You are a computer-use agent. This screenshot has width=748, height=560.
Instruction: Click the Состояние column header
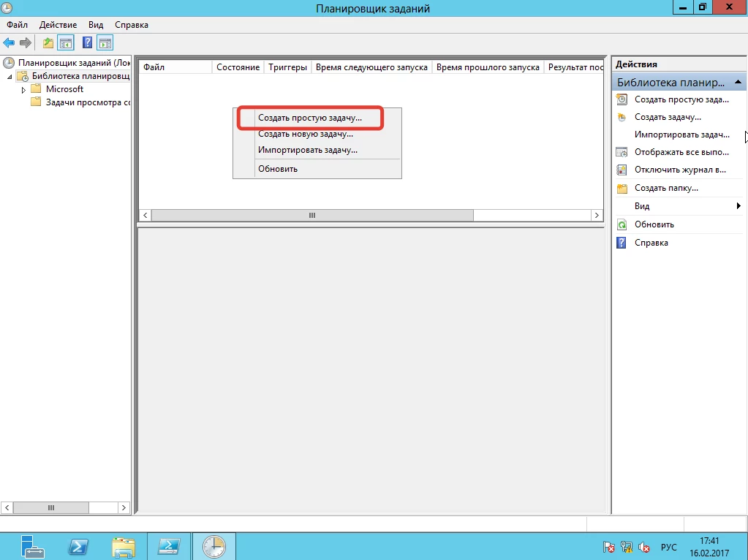[238, 67]
